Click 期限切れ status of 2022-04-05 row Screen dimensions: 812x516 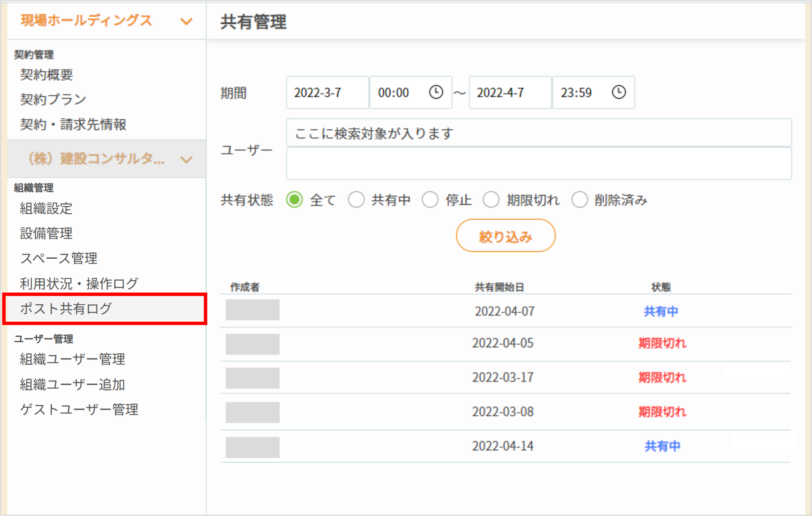coord(662,343)
